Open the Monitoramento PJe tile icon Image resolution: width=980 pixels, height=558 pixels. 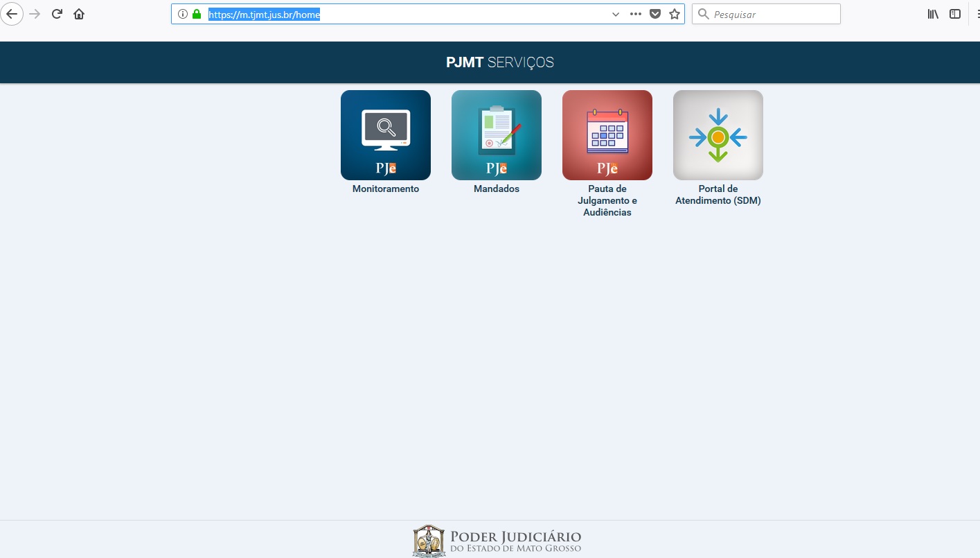tap(386, 135)
